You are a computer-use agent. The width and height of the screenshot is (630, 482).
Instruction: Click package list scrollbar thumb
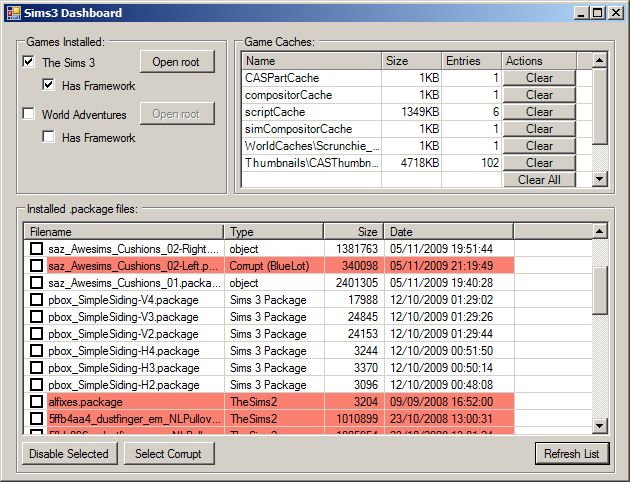click(599, 290)
